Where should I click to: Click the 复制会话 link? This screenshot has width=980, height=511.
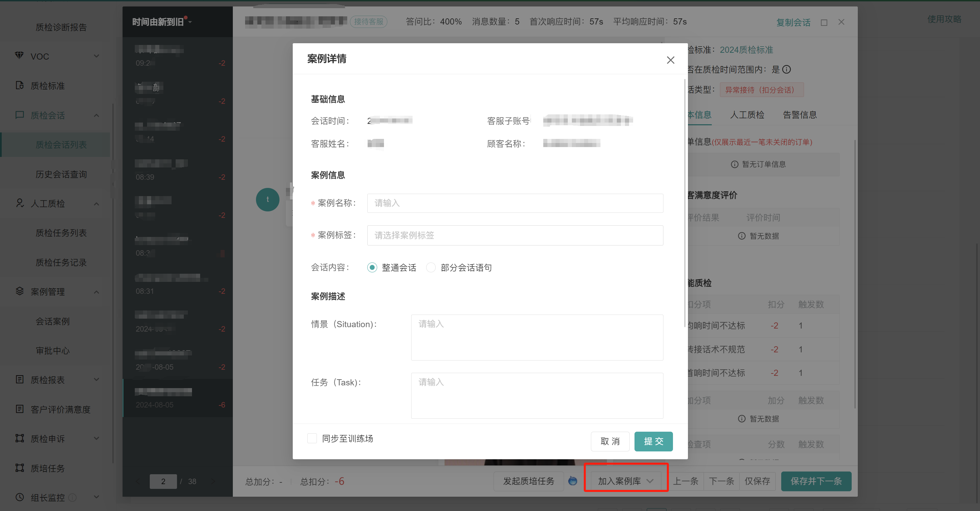click(x=793, y=22)
